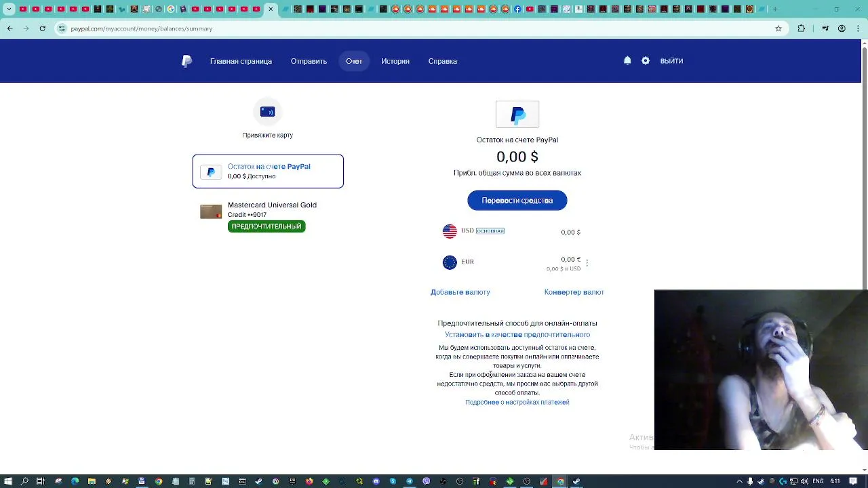Image resolution: width=868 pixels, height=488 pixels.
Task: Open the volume tray icon
Action: 804,481
